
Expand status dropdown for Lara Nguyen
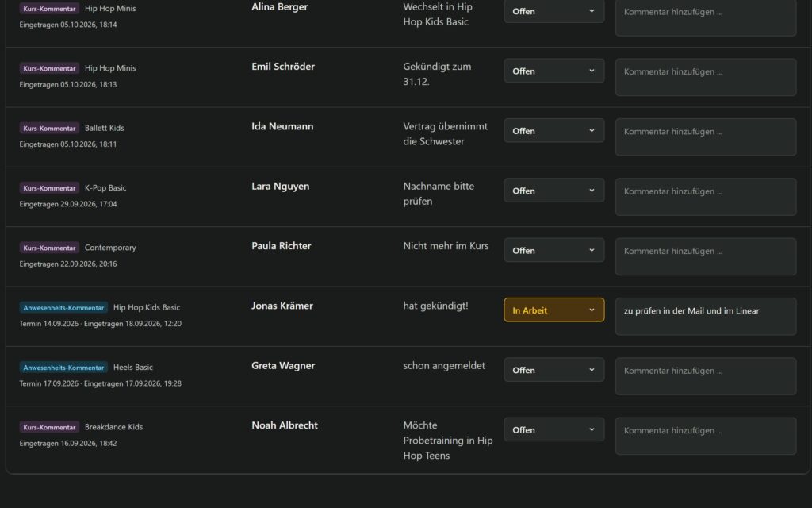[553, 190]
